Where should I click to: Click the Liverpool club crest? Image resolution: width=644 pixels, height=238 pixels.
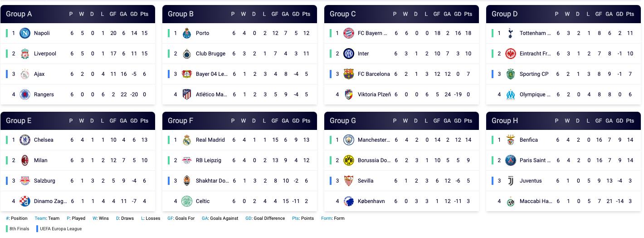[x=25, y=54]
